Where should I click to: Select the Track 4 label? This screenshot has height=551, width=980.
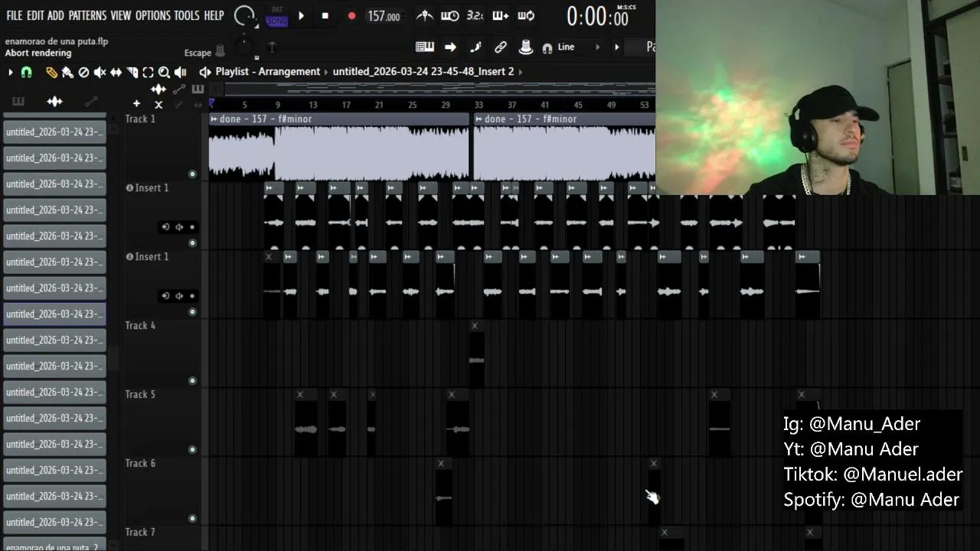[x=140, y=325]
